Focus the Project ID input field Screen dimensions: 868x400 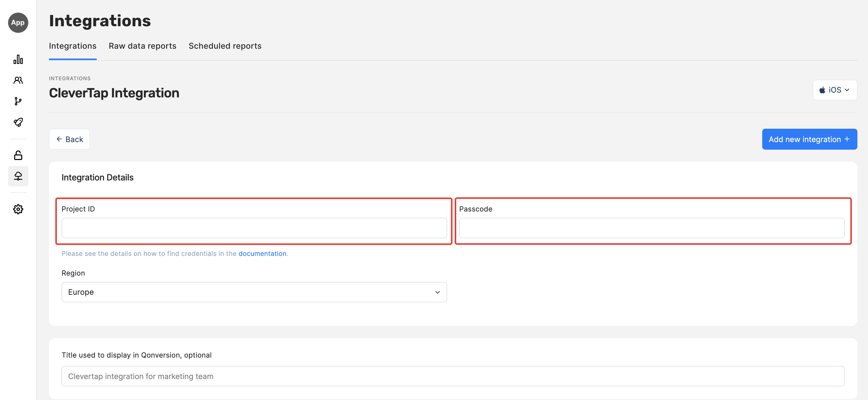[254, 228]
